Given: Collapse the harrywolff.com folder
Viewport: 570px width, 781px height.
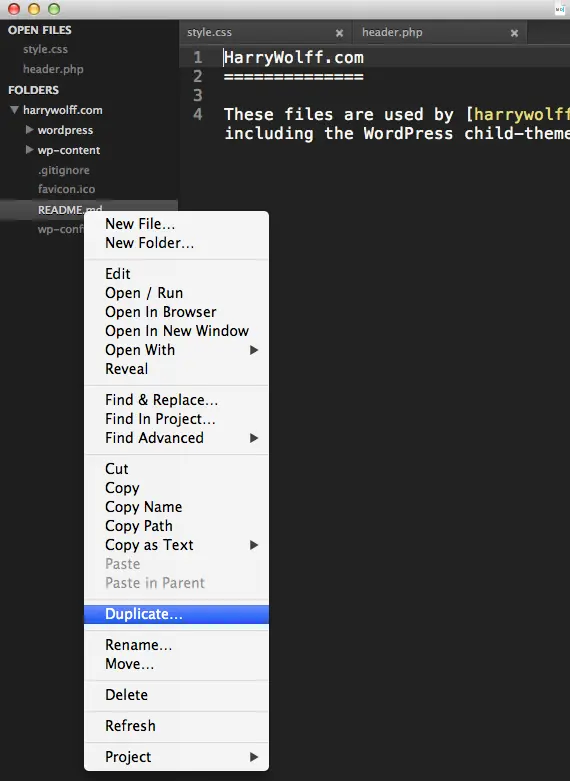Looking at the screenshot, I should pos(14,110).
